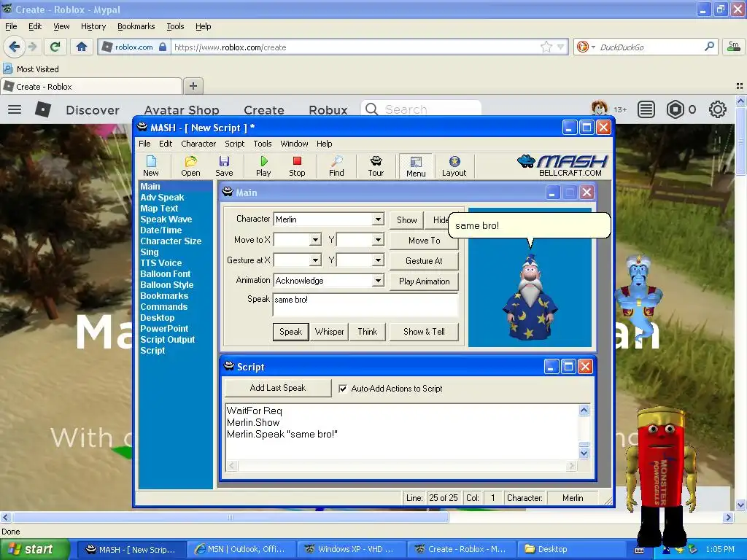Open the Roblox hamburger navigation menu
Image resolution: width=747 pixels, height=560 pixels.
pyautogui.click(x=15, y=109)
